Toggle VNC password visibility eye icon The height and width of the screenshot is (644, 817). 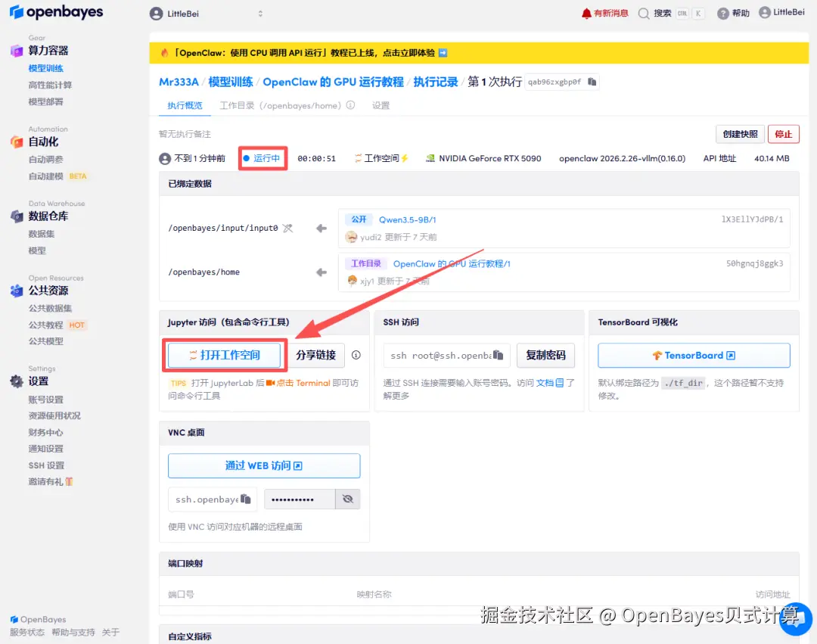(347, 499)
